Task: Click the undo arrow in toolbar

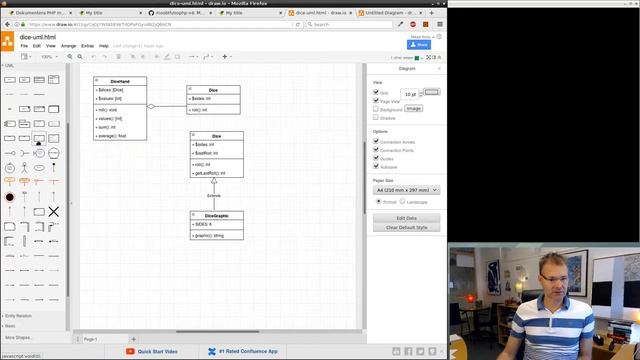Action: click(x=94, y=57)
